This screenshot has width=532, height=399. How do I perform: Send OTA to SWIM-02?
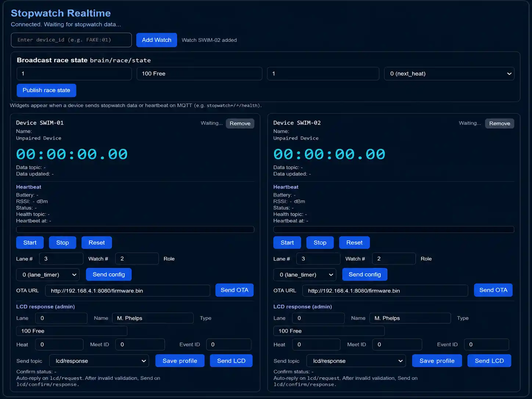(x=493, y=290)
